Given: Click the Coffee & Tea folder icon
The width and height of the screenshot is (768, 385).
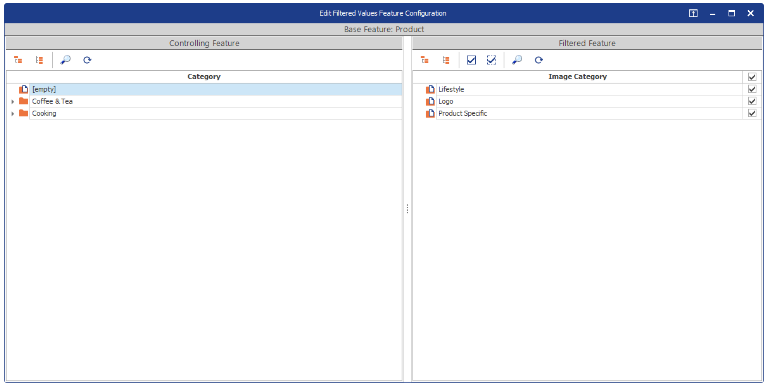Looking at the screenshot, I should coord(24,101).
